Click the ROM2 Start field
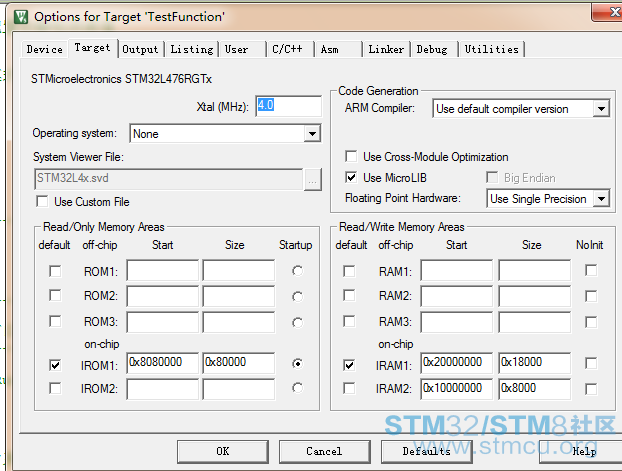This screenshot has width=622, height=471. tap(163, 296)
